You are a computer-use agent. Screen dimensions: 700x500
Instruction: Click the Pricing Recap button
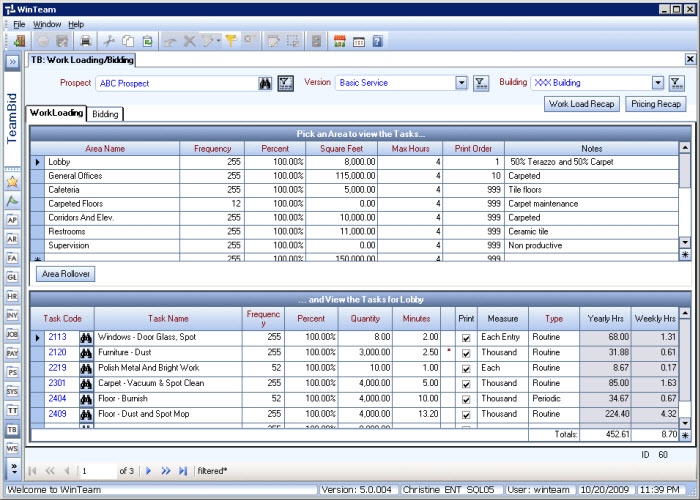[x=656, y=104]
